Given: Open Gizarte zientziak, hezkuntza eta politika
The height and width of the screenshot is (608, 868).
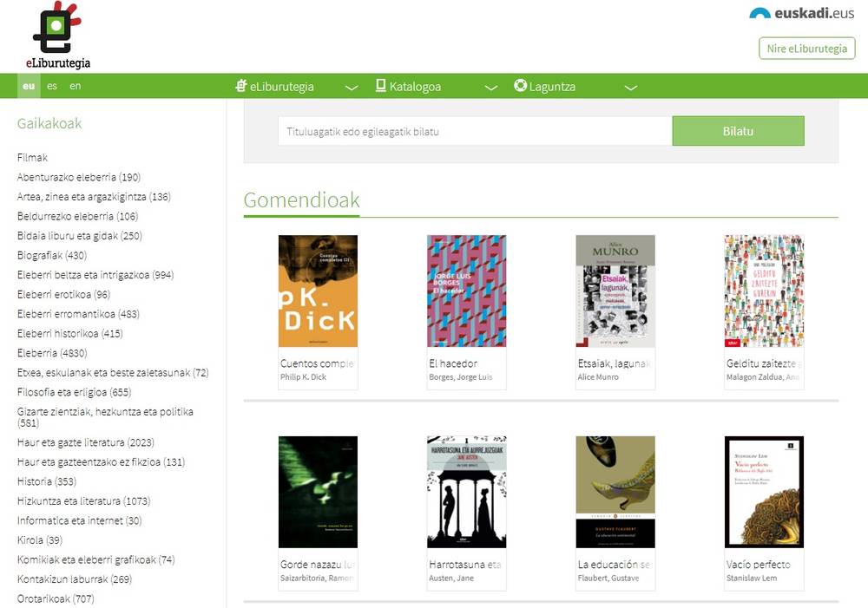Looking at the screenshot, I should 105,417.
